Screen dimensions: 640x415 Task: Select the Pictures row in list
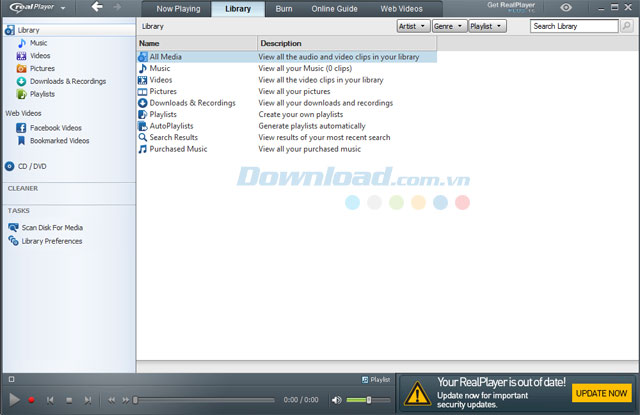[x=287, y=91]
